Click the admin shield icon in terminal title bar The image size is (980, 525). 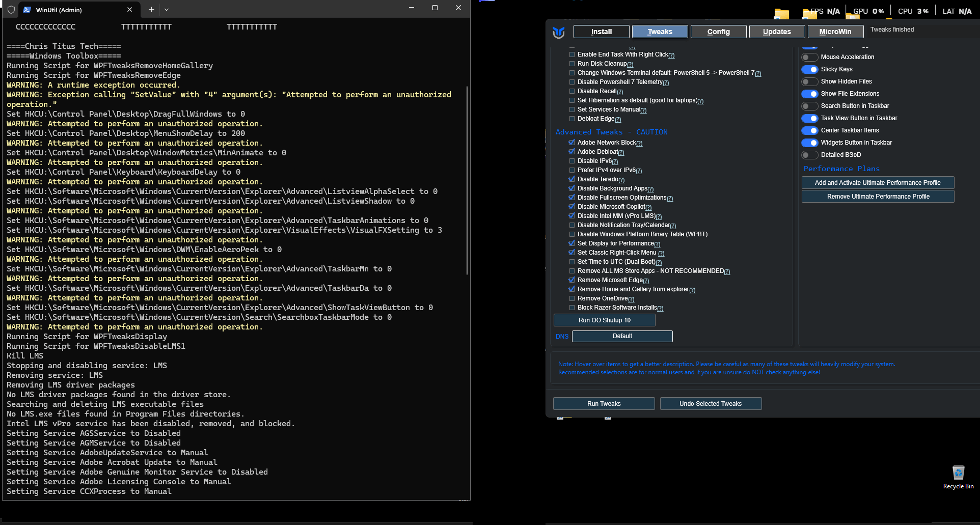[11, 10]
